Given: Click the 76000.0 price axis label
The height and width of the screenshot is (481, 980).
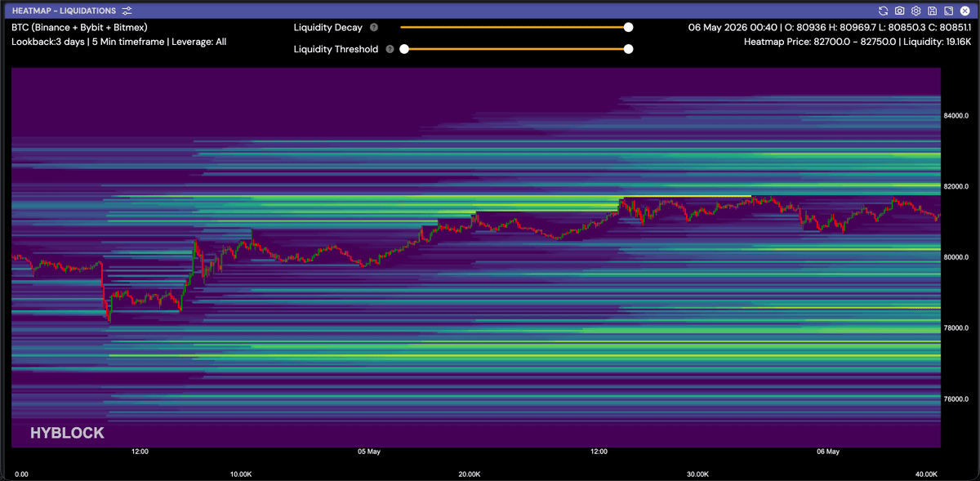Looking at the screenshot, I should click(x=956, y=399).
